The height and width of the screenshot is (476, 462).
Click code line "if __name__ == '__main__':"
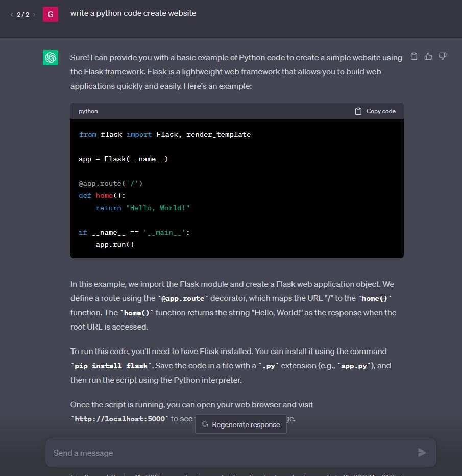coord(134,233)
